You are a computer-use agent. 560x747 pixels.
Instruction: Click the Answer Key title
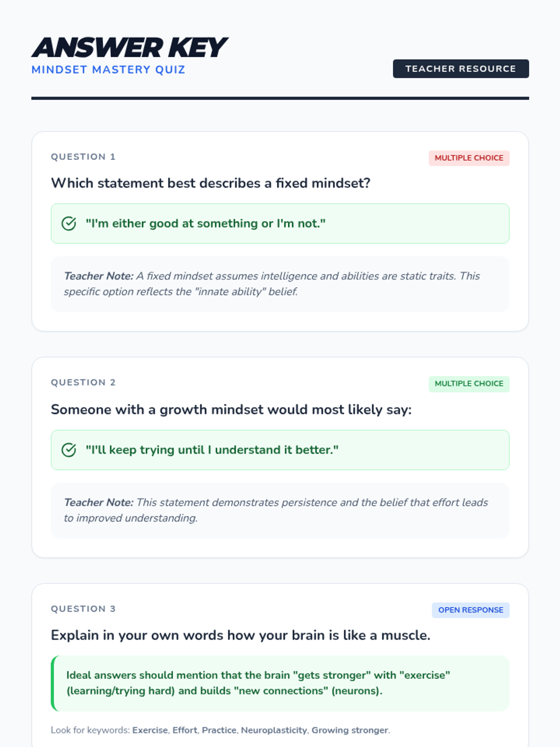[x=129, y=48]
